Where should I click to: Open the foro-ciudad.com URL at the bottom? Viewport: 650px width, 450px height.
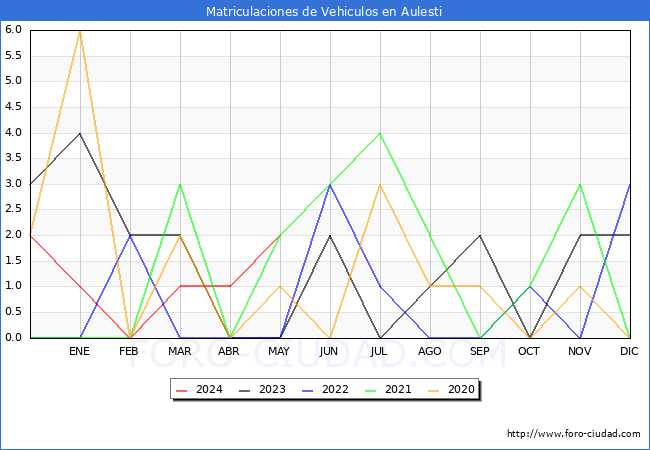tap(574, 433)
